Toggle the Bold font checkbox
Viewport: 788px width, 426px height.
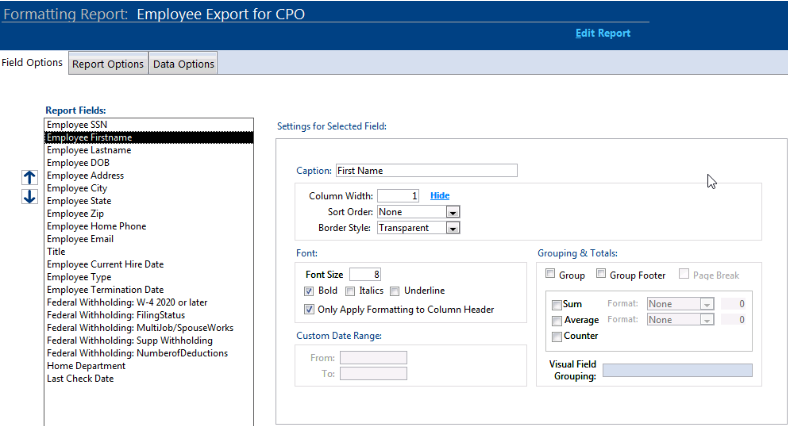click(310, 291)
